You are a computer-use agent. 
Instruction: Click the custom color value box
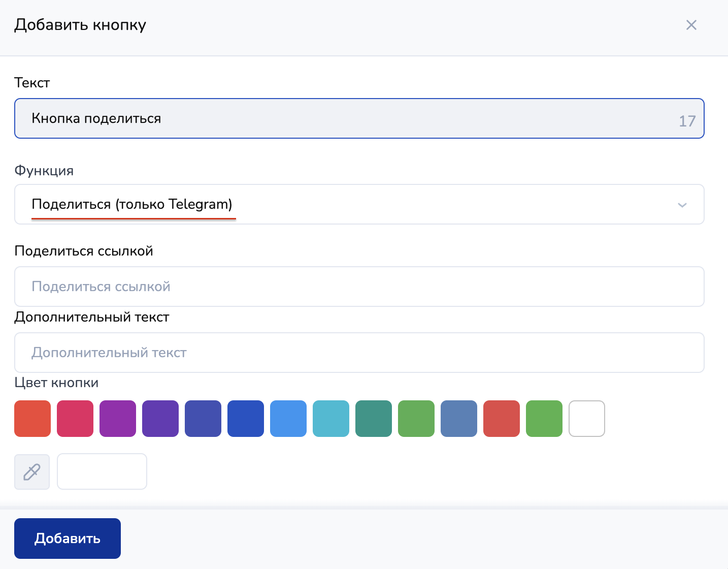pos(102,472)
